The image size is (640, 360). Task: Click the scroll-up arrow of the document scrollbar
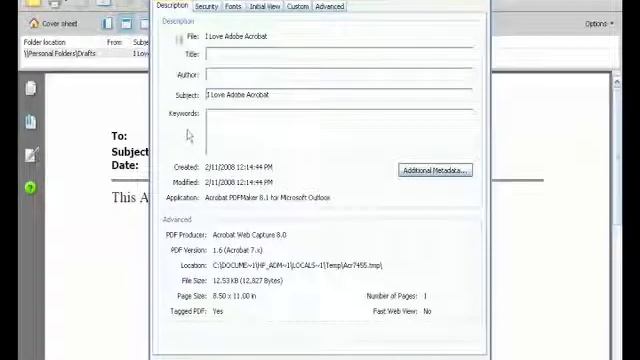click(617, 83)
